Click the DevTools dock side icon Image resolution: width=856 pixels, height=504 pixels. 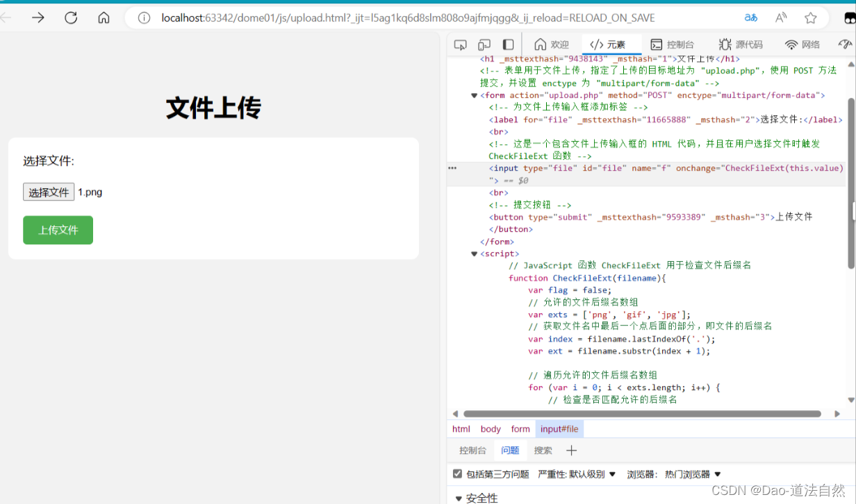tap(508, 44)
